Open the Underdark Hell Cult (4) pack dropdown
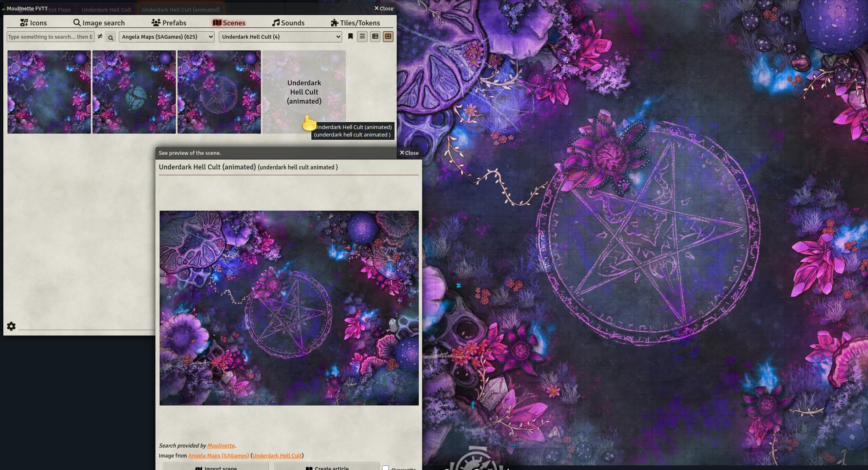 click(x=280, y=37)
